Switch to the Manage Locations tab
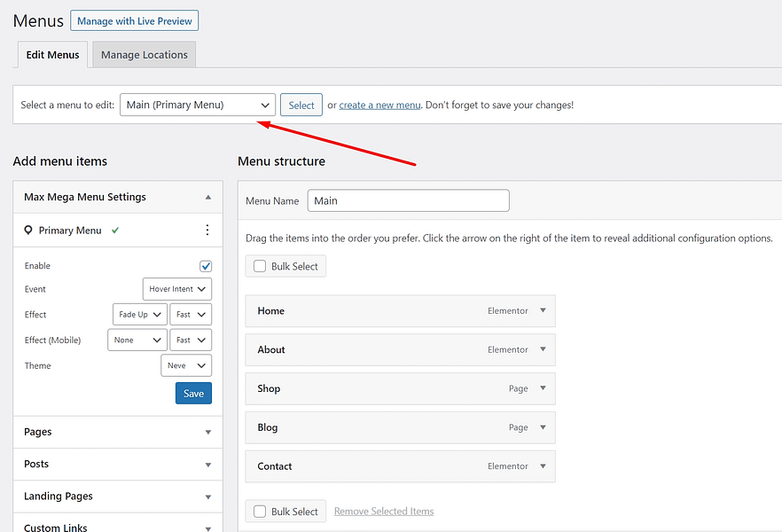The image size is (782, 532). tap(144, 55)
